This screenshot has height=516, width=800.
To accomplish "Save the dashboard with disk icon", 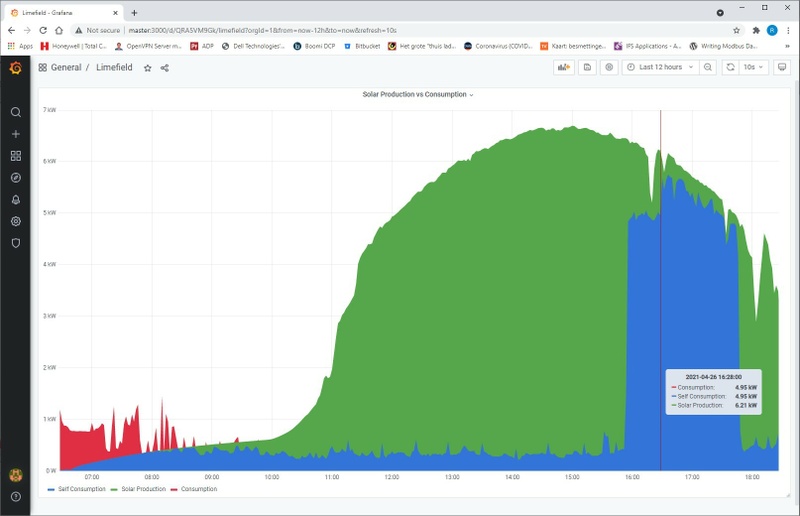I will (587, 67).
